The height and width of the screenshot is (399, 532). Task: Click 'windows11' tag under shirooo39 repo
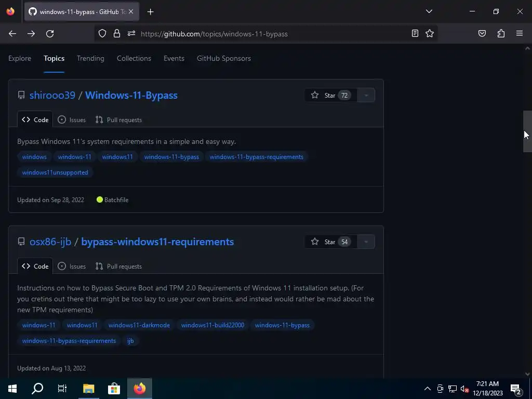point(117,157)
